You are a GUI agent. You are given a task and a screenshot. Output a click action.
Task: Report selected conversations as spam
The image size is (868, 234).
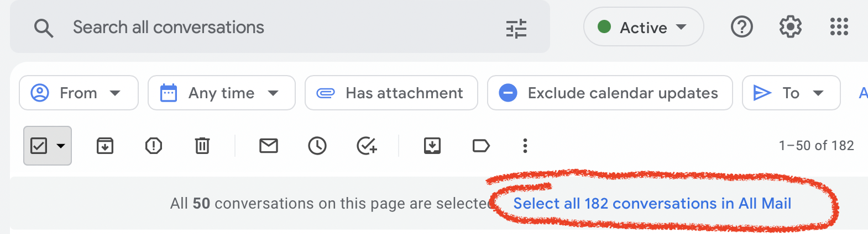[x=154, y=146]
